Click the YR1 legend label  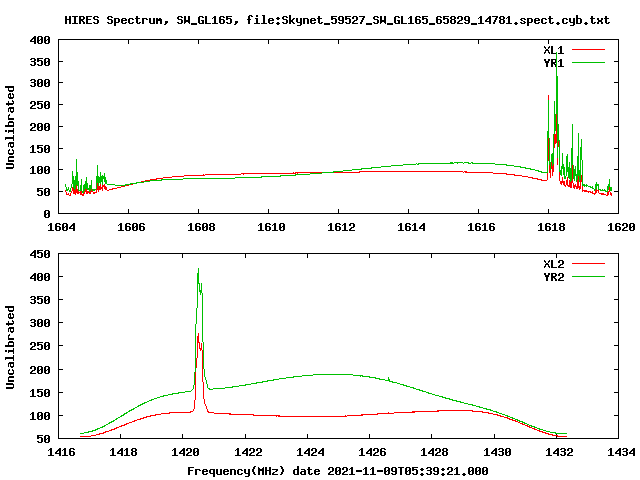[554, 63]
